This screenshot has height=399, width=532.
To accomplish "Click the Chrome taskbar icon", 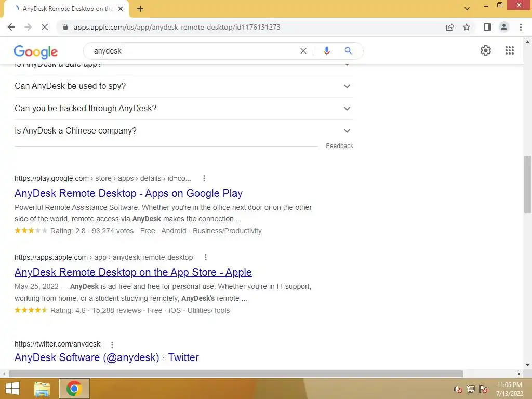I will pyautogui.click(x=74, y=389).
